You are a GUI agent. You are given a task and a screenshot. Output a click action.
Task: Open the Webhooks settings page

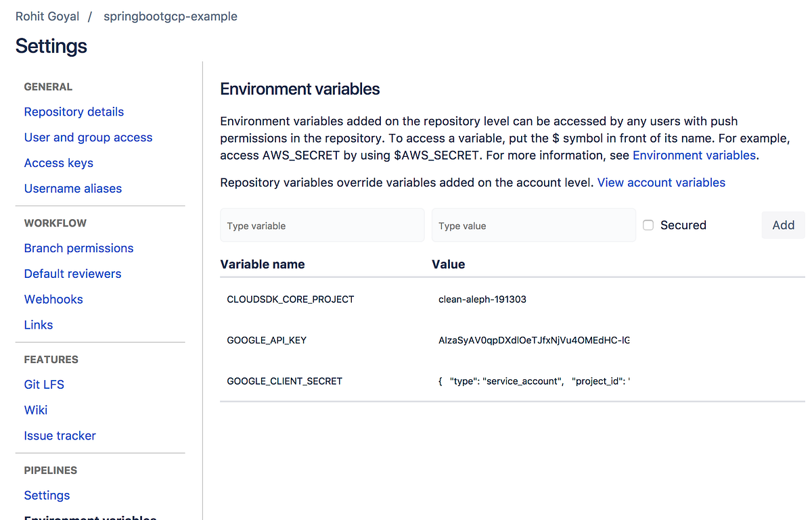point(53,299)
